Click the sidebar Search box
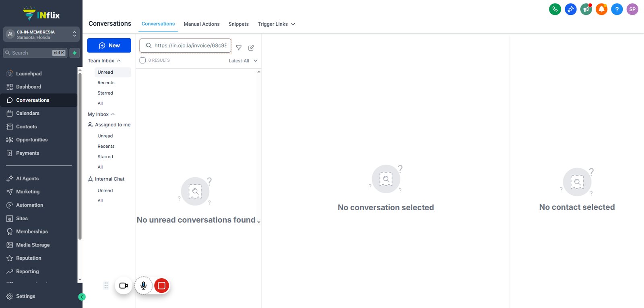The image size is (644, 308). pyautogui.click(x=35, y=53)
